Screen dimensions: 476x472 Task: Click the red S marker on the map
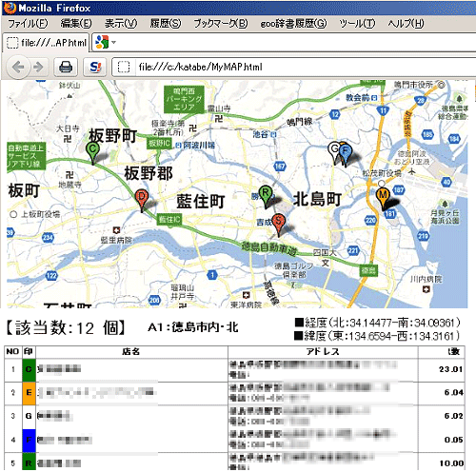click(278, 225)
